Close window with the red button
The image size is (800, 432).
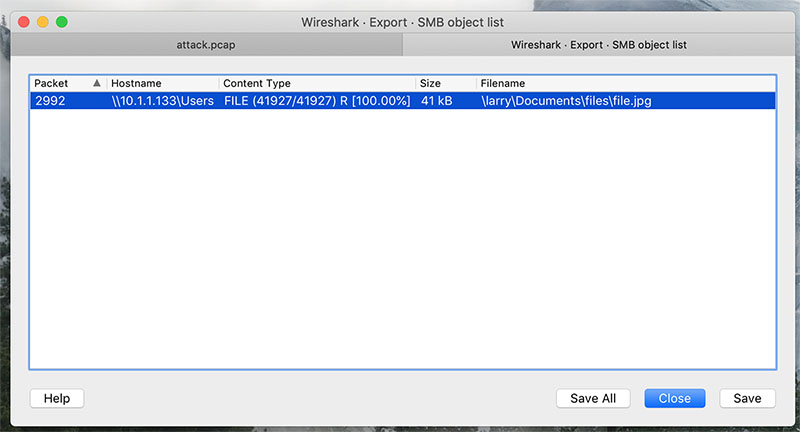pyautogui.click(x=23, y=22)
